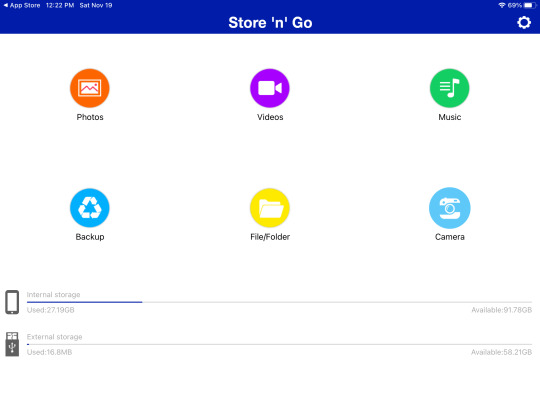This screenshot has width=540, height=405.
Task: Click the 'External storage' heading
Action: click(x=54, y=337)
